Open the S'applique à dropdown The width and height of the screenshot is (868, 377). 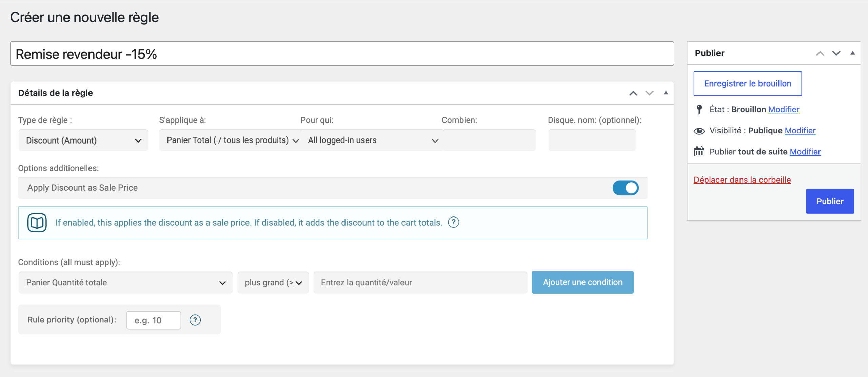[x=230, y=140]
